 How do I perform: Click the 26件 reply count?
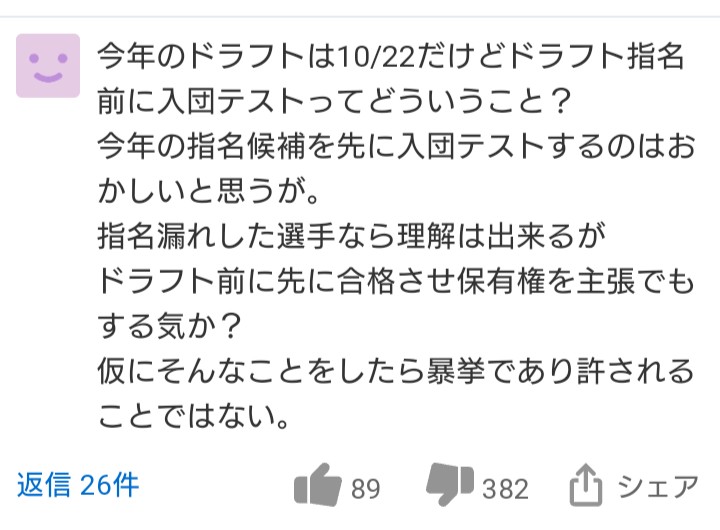pyautogui.click(x=110, y=486)
